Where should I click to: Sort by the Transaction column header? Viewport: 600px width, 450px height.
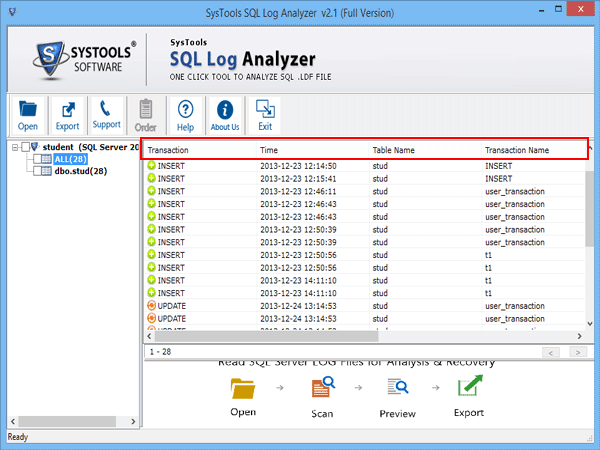point(200,150)
